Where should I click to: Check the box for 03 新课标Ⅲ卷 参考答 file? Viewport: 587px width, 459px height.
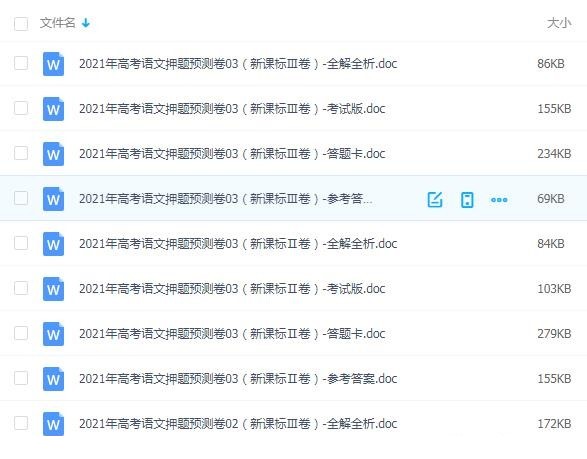pyautogui.click(x=21, y=198)
